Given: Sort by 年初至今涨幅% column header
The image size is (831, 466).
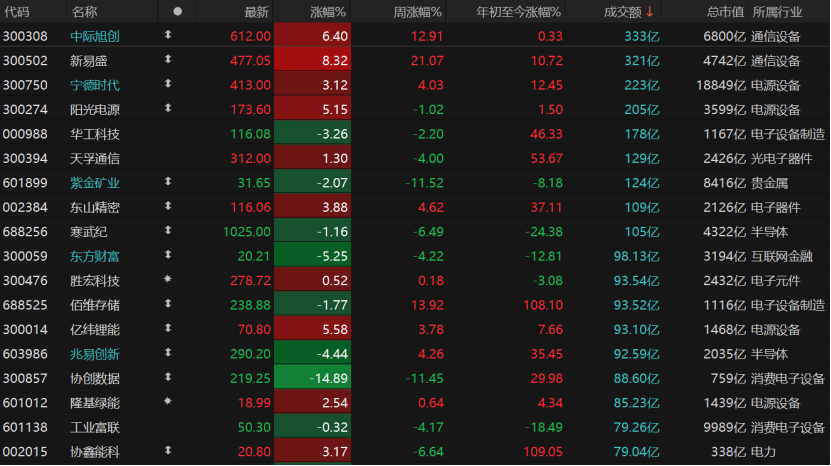Looking at the screenshot, I should tap(518, 12).
